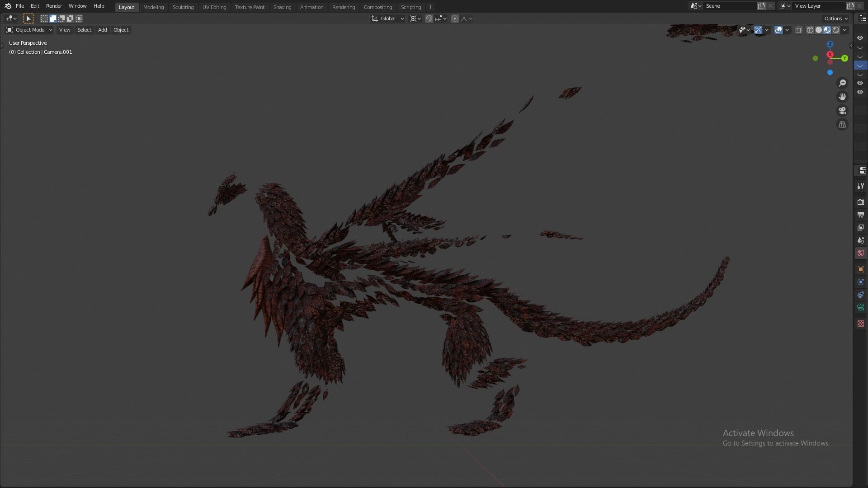Open proportional editing falloff dropdown
This screenshot has height=488, width=868.
pos(467,19)
